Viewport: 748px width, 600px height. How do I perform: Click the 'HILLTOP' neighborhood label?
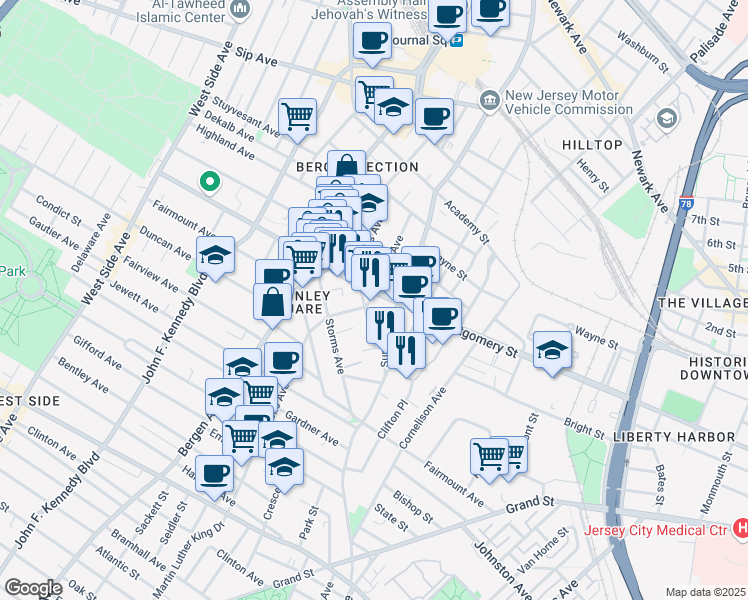pos(592,145)
